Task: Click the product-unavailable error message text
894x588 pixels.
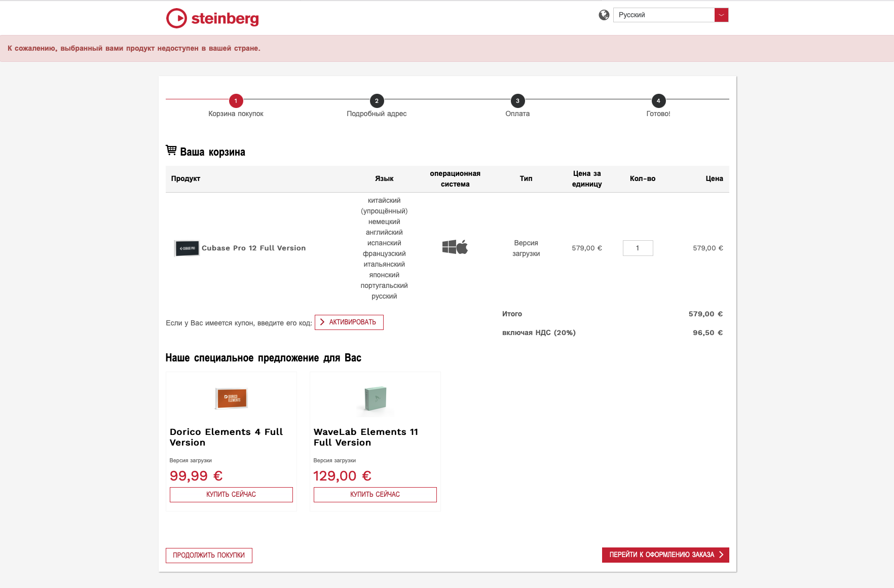Action: (x=134, y=49)
